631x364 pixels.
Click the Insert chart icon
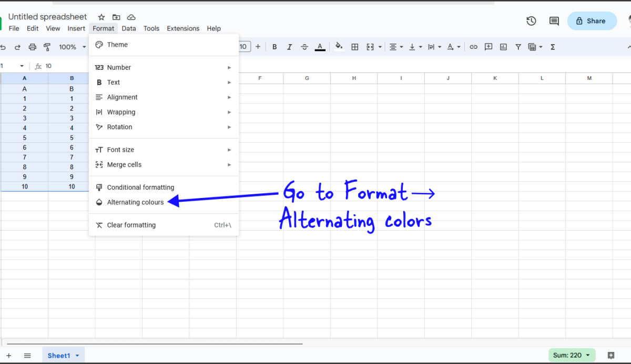point(503,47)
